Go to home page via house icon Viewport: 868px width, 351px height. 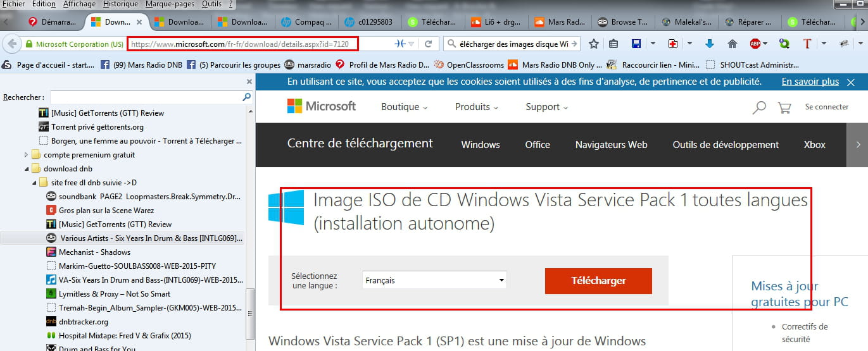(733, 44)
